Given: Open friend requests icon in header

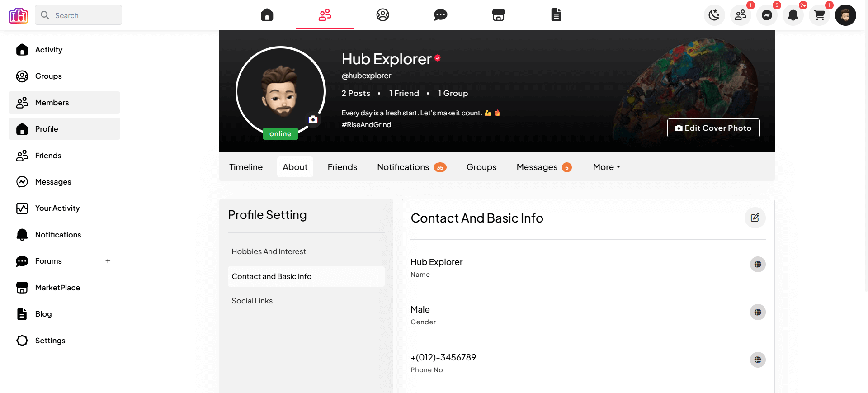Looking at the screenshot, I should click(x=741, y=15).
